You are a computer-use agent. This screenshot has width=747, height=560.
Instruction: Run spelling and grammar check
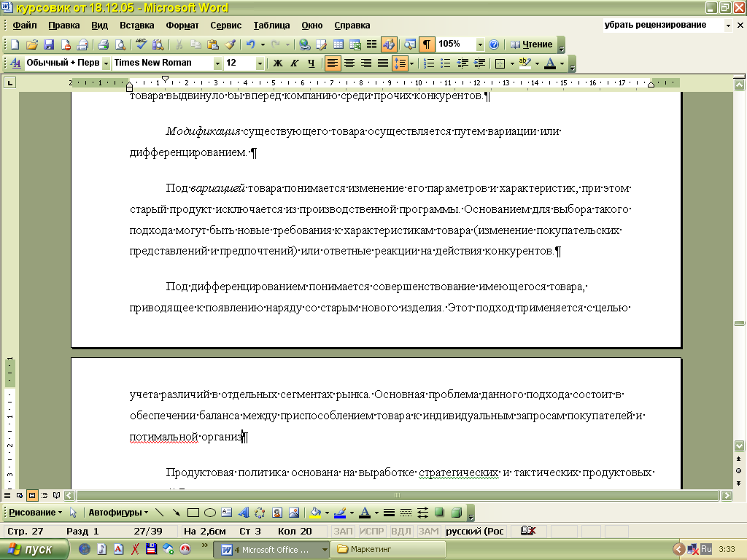coord(141,44)
